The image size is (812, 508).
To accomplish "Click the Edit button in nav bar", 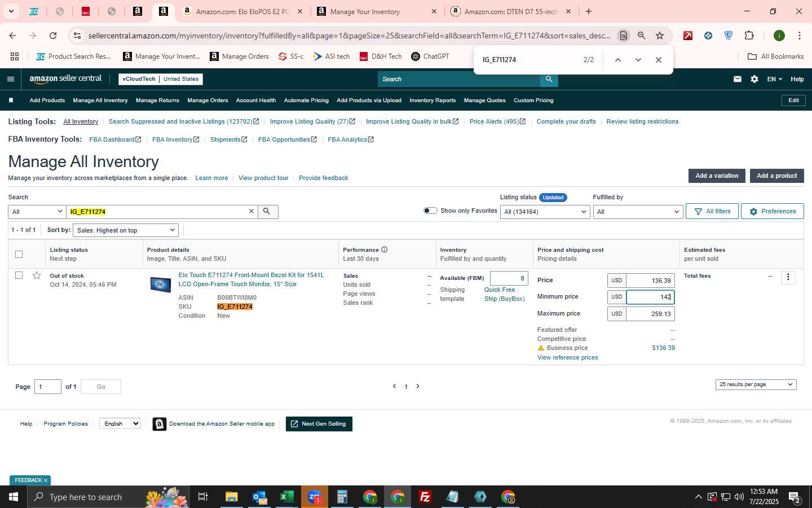I will (793, 100).
